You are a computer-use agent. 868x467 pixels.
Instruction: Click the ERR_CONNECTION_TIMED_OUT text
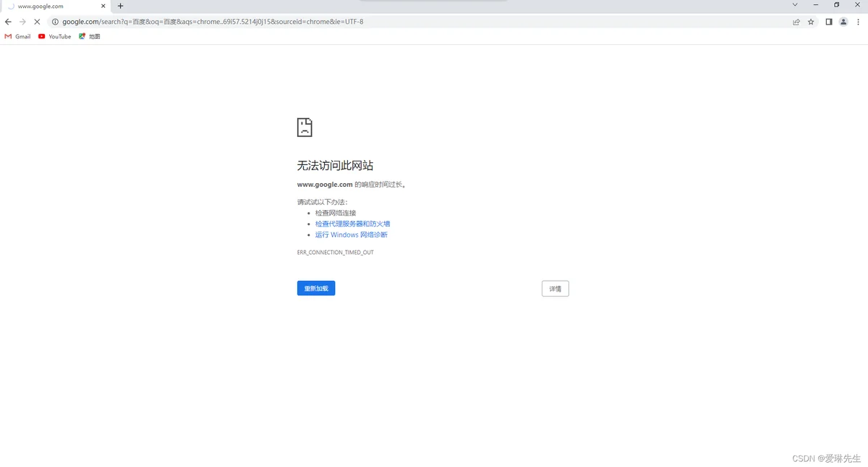coord(336,253)
